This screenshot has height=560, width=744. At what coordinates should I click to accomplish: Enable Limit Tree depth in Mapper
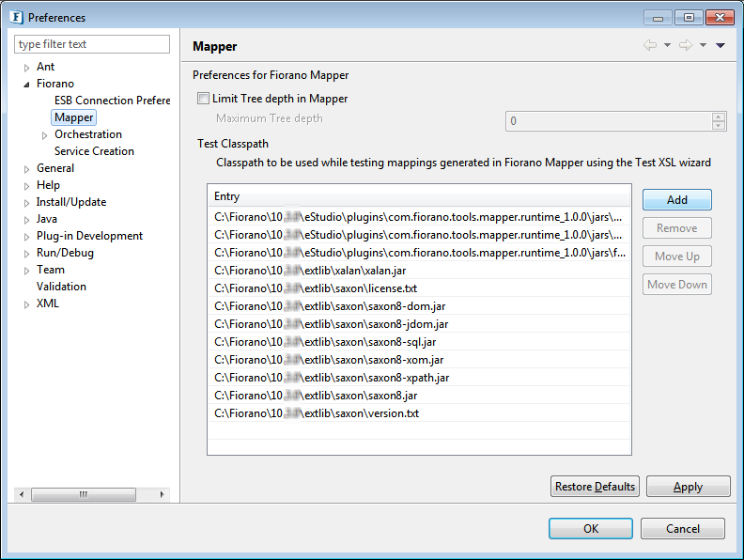click(x=204, y=99)
